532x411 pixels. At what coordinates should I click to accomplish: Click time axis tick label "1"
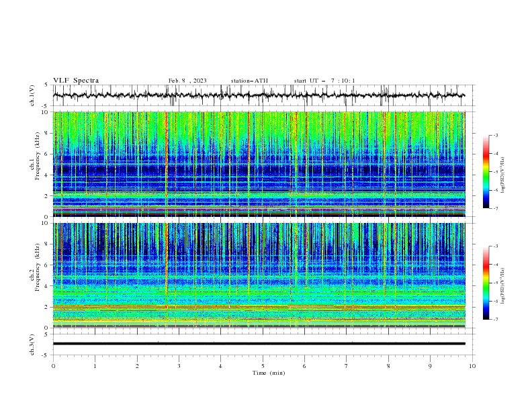[x=95, y=366]
